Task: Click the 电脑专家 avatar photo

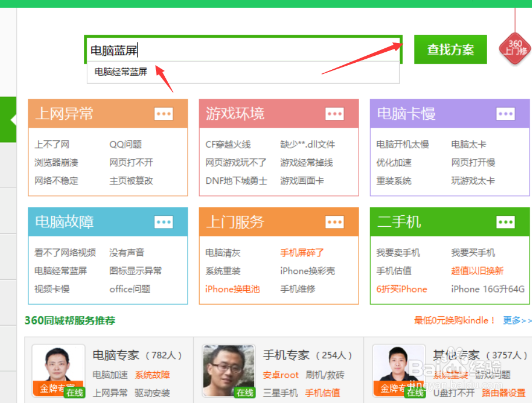Action: coord(58,368)
